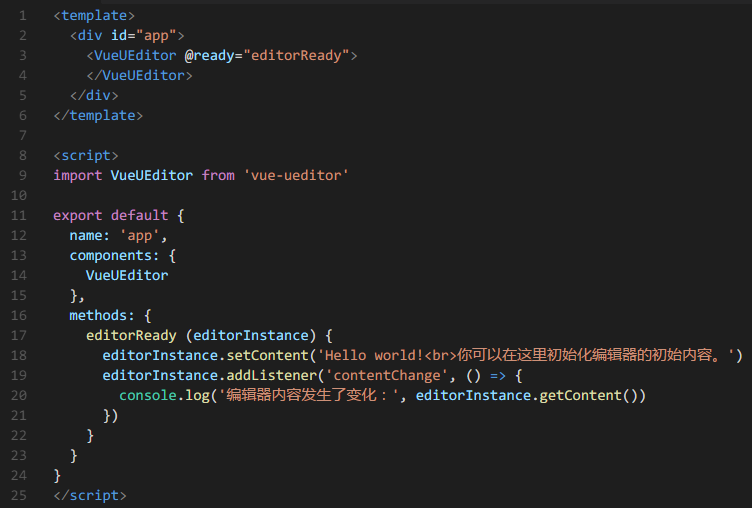Click line number 11 in the gutter
Image resolution: width=752 pixels, height=508 pixels.
coord(19,215)
